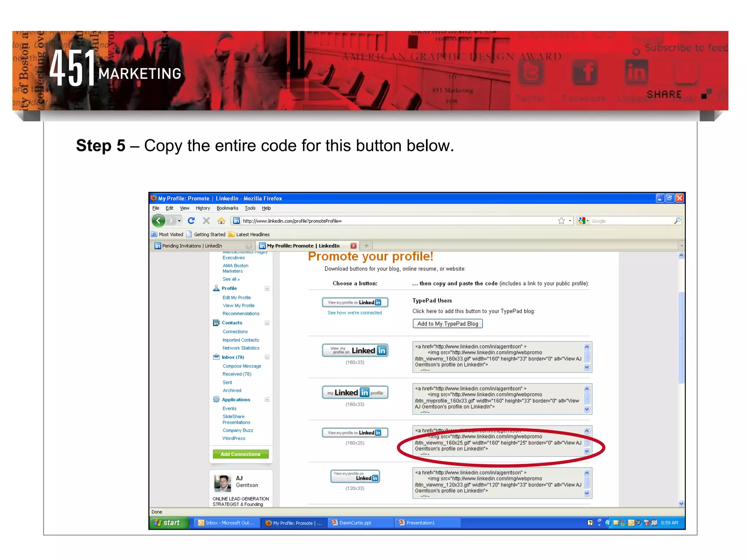Collapse the Applications section
Image resolution: width=747 pixels, height=560 pixels.
[267, 399]
